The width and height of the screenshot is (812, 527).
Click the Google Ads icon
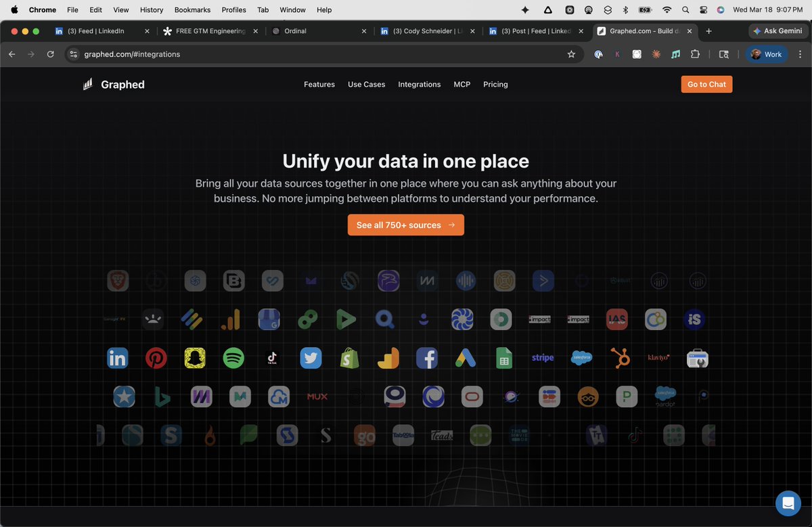pyautogui.click(x=465, y=358)
